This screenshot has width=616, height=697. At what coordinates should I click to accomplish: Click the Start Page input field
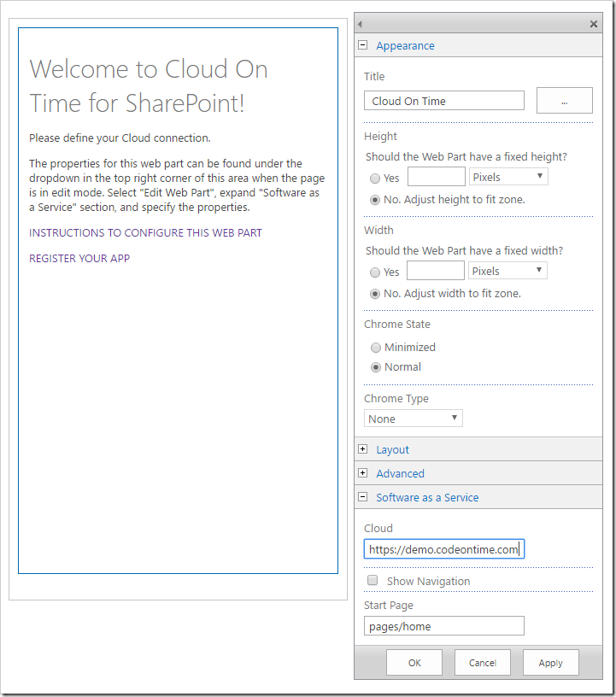pyautogui.click(x=444, y=626)
